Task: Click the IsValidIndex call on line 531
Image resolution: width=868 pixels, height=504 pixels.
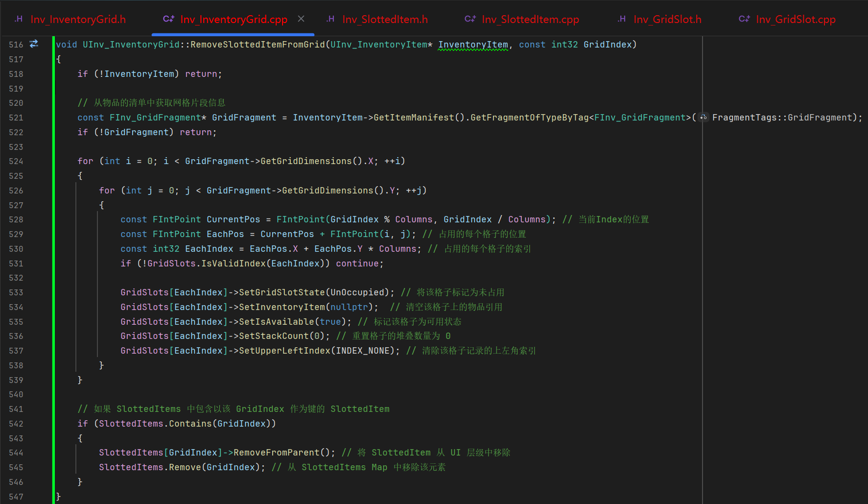Action: coord(234,264)
